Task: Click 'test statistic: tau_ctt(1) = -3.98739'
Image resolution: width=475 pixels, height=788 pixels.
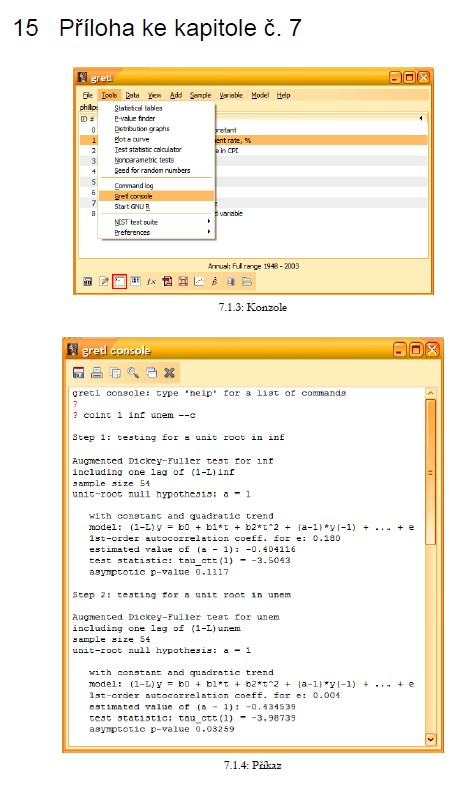Action: (x=193, y=718)
